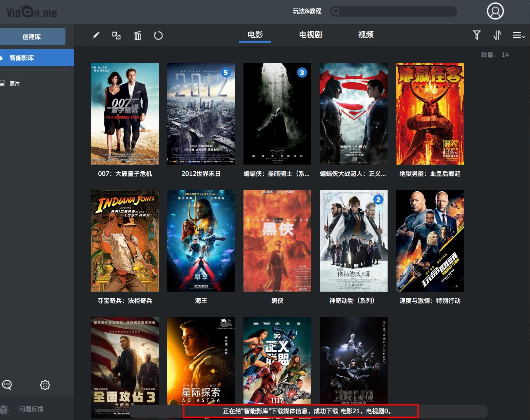Image resolution: width=530 pixels, height=420 pixels.
Task: Click the 黑侠 title text
Action: (277, 301)
